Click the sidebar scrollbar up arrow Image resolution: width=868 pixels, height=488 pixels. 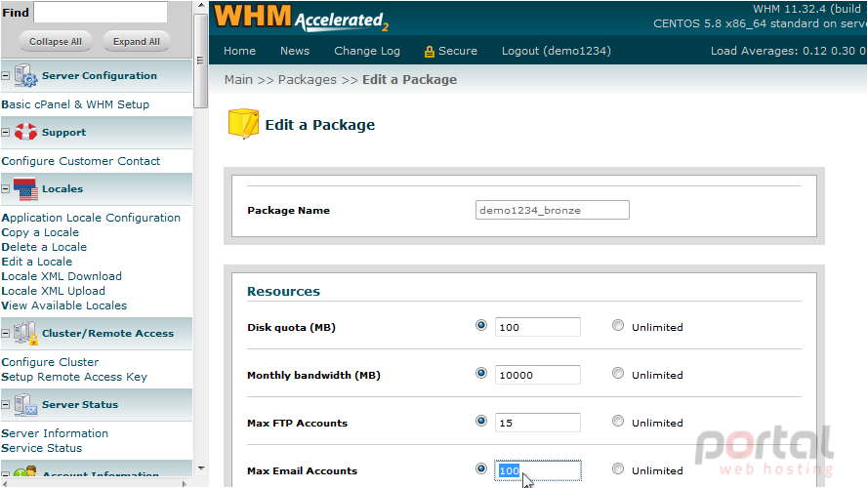tap(201, 6)
